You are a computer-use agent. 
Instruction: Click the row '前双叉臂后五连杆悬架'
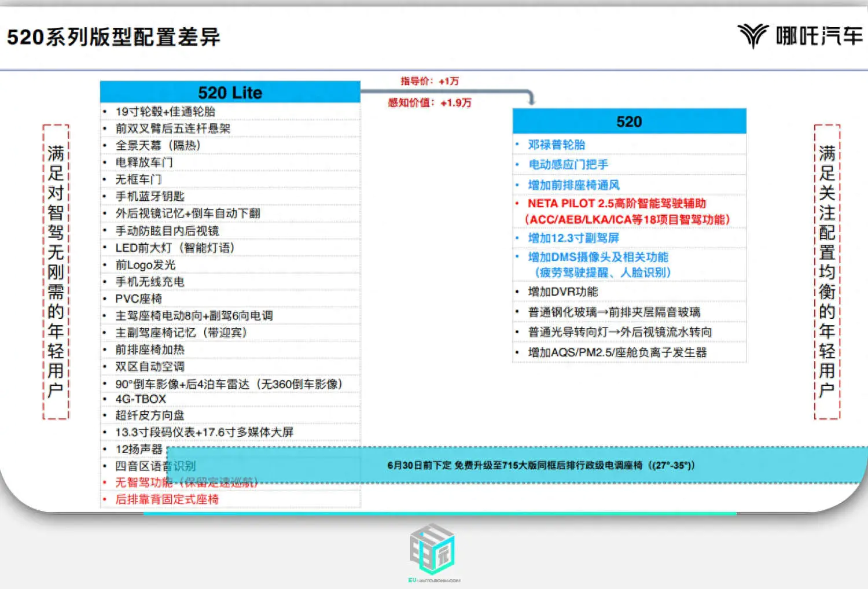coord(230,128)
